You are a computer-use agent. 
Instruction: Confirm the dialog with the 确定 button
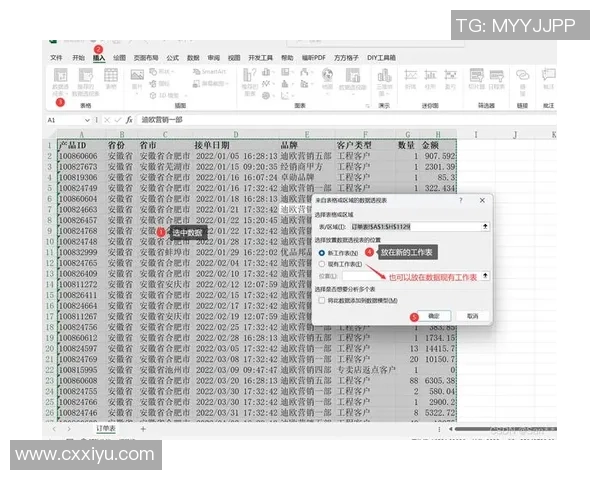[x=433, y=315]
